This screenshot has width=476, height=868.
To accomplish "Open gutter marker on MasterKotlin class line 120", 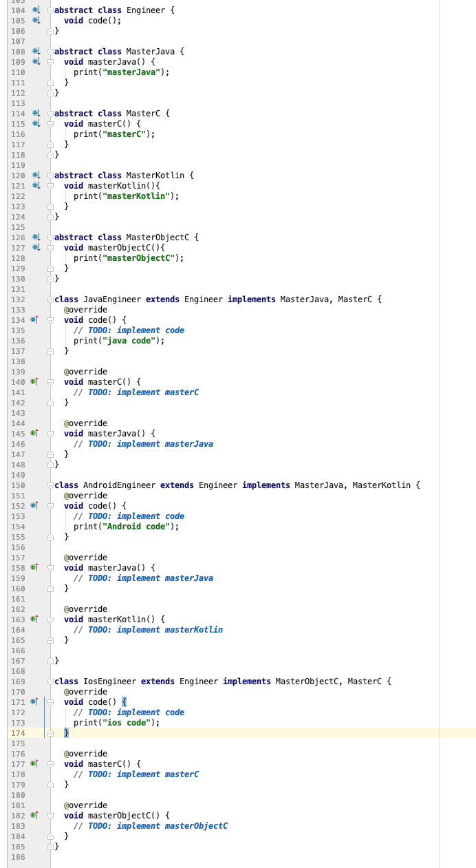I will pos(36,176).
